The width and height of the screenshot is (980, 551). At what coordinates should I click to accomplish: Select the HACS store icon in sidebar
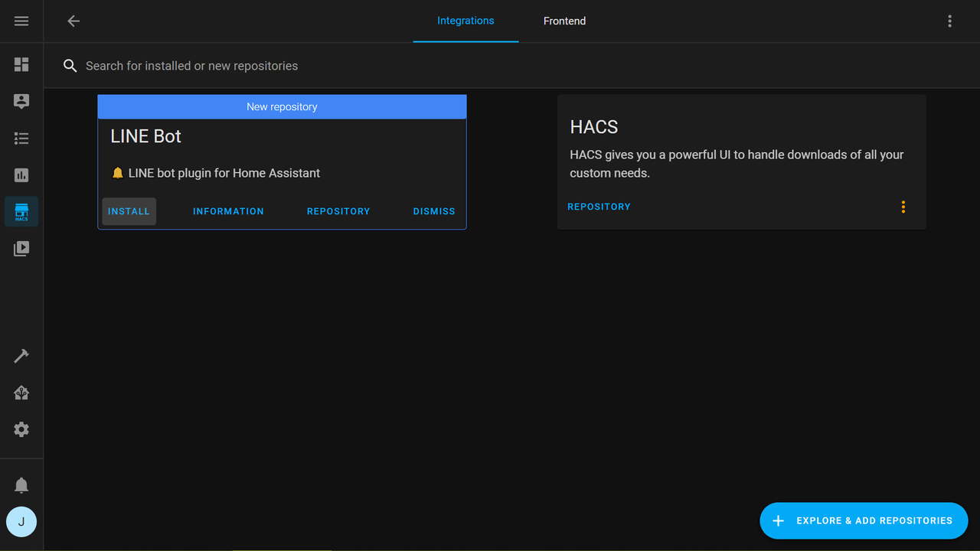pyautogui.click(x=21, y=212)
